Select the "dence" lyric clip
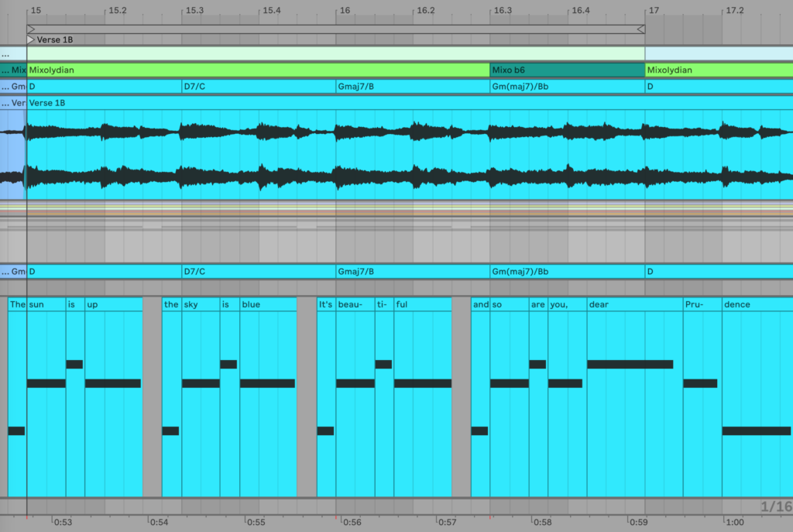Viewport: 793px width, 532px height. coord(757,304)
